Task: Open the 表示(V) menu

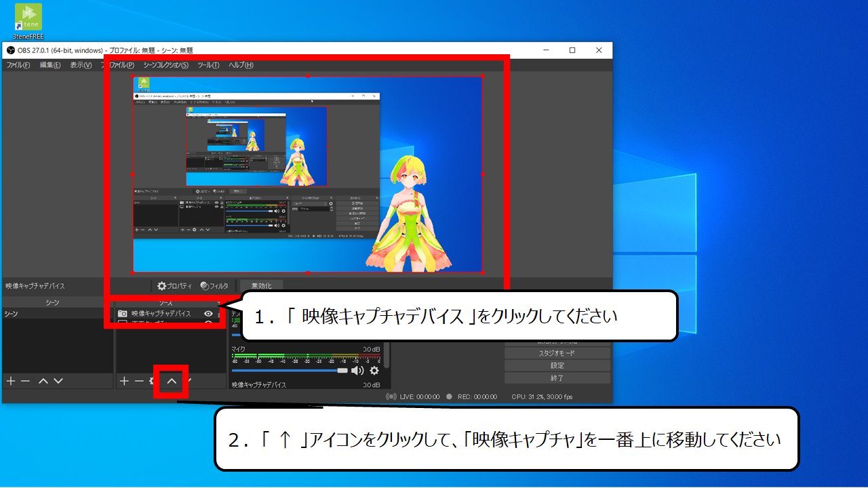Action: [x=81, y=65]
